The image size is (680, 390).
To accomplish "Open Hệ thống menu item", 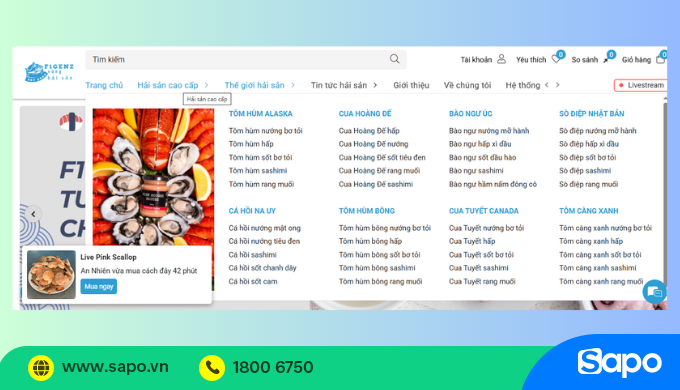I will [x=523, y=85].
